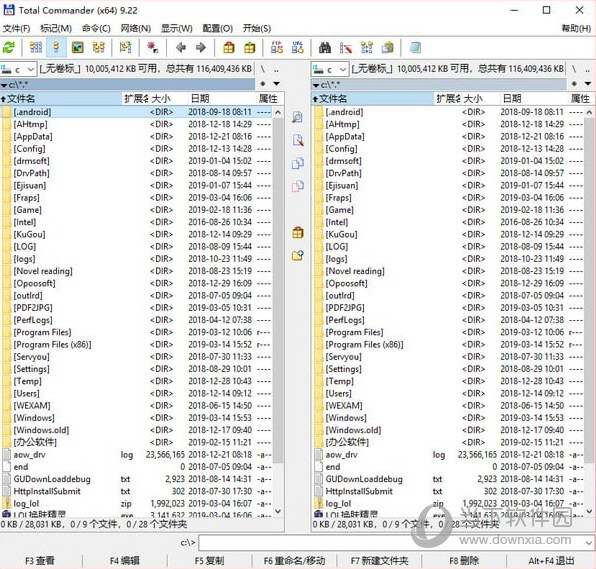This screenshot has height=569, width=596.
Task: Click the F7 新建文件夹 button
Action: click(x=379, y=561)
